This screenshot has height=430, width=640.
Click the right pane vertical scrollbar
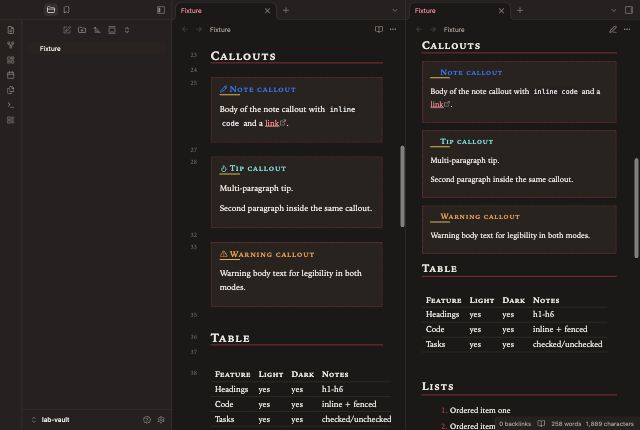636,208
